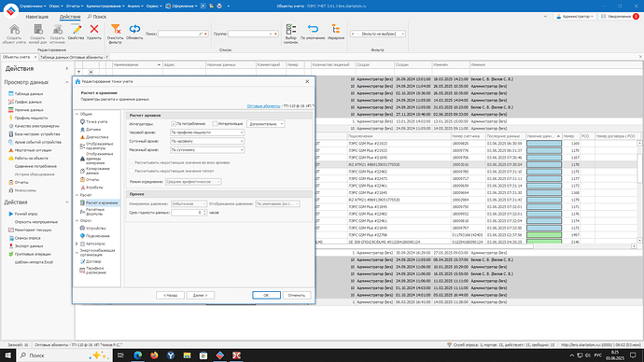Image resolution: width=644 pixels, height=362 pixels.
Task: Click the Delete (Удалить) red X icon
Action: (94, 29)
